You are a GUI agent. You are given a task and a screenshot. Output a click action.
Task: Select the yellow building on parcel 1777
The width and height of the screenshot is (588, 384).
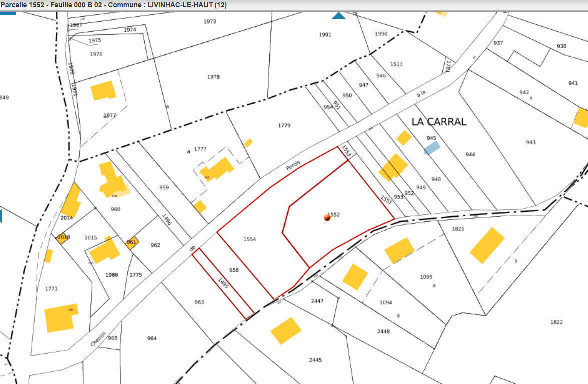217,169
